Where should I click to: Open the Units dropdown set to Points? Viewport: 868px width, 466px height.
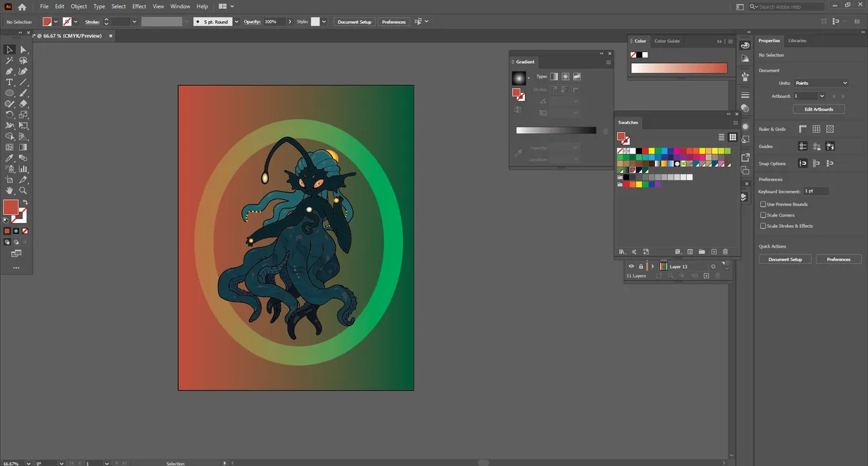click(x=821, y=83)
